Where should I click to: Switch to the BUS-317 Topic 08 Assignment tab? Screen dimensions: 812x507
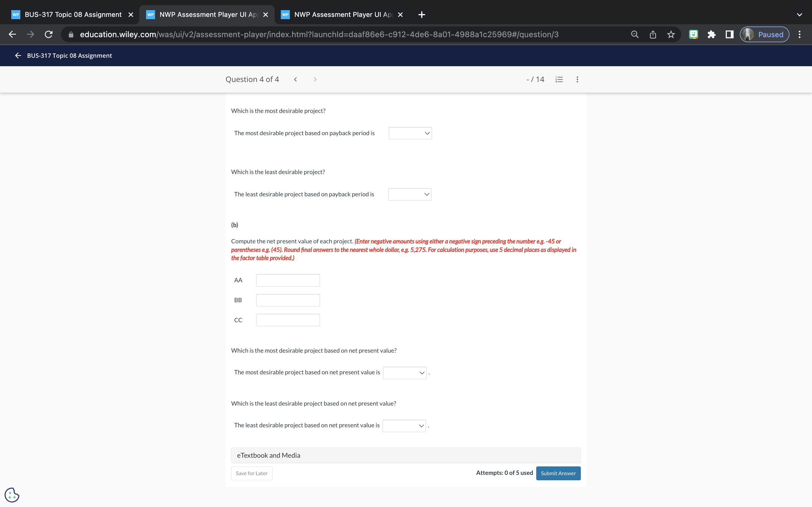73,15
